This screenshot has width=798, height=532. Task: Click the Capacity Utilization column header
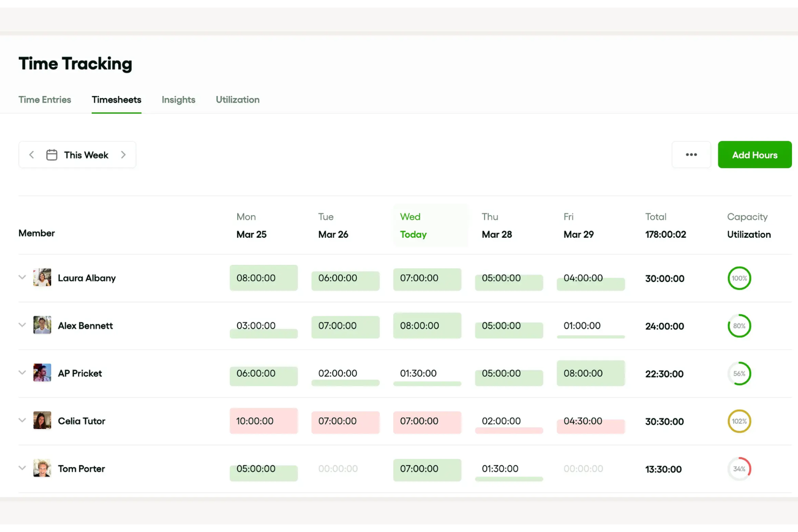[749, 226]
